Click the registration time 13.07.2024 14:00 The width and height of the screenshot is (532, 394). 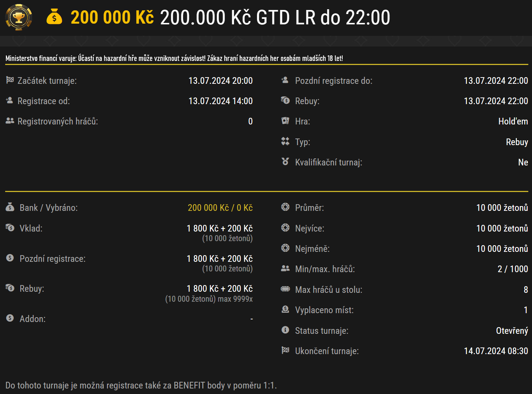[x=220, y=101]
